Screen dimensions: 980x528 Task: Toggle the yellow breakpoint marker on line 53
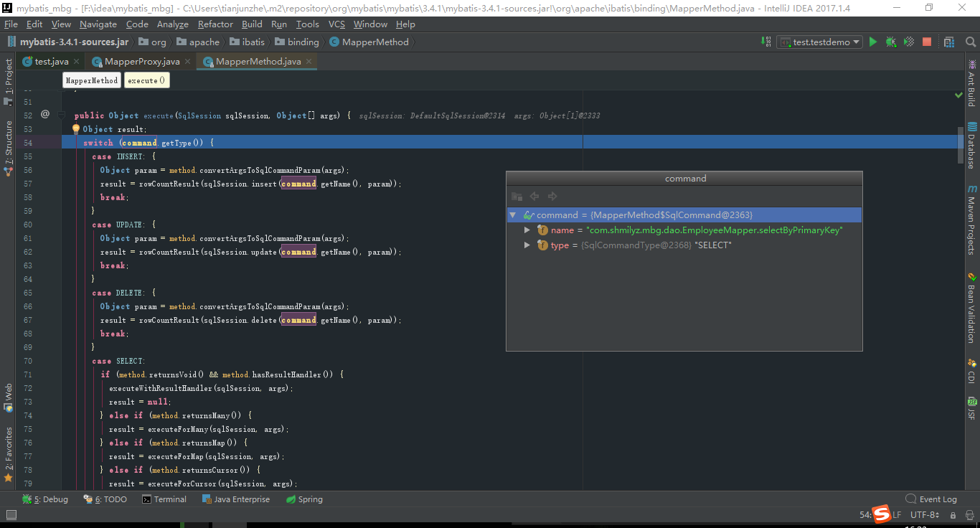76,128
